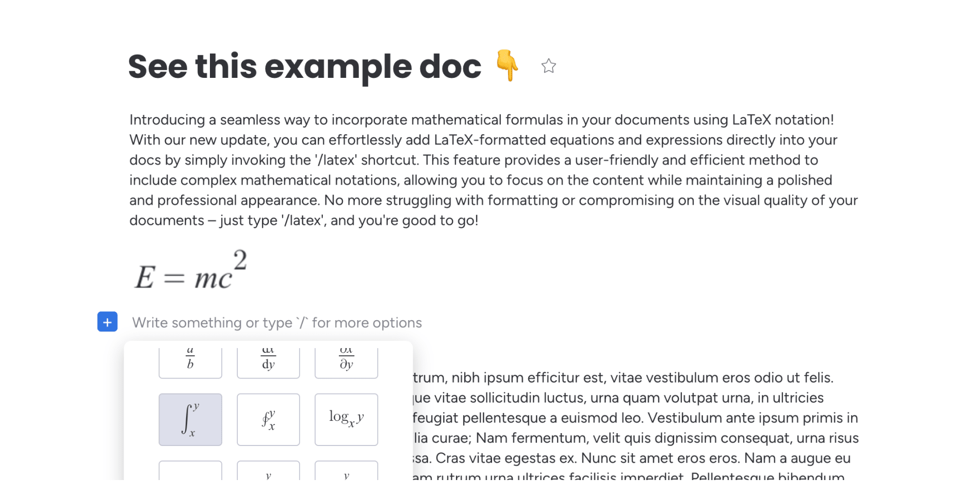Viewport: 980px width, 495px height.
Task: Pick the cut-off template tile below the integral
Action: [190, 471]
